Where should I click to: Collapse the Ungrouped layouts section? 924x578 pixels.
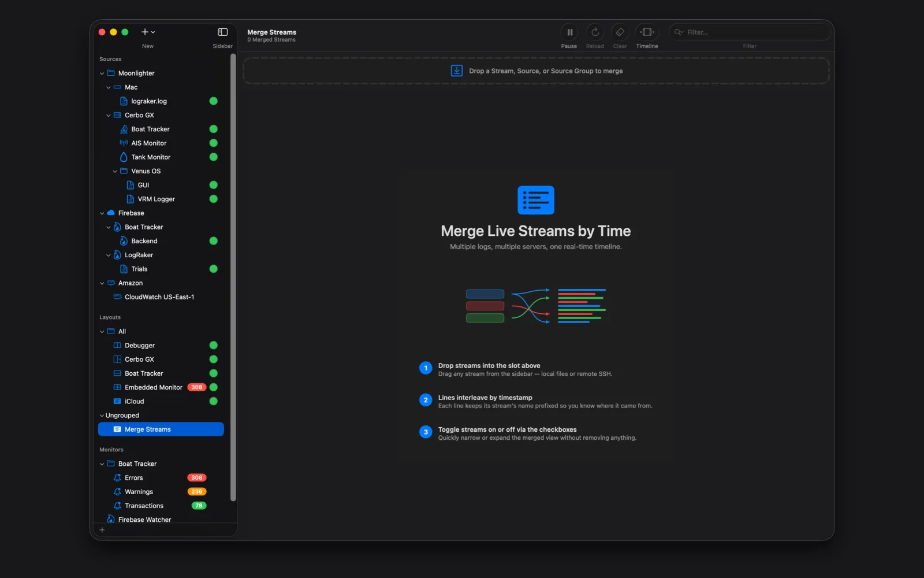click(102, 416)
